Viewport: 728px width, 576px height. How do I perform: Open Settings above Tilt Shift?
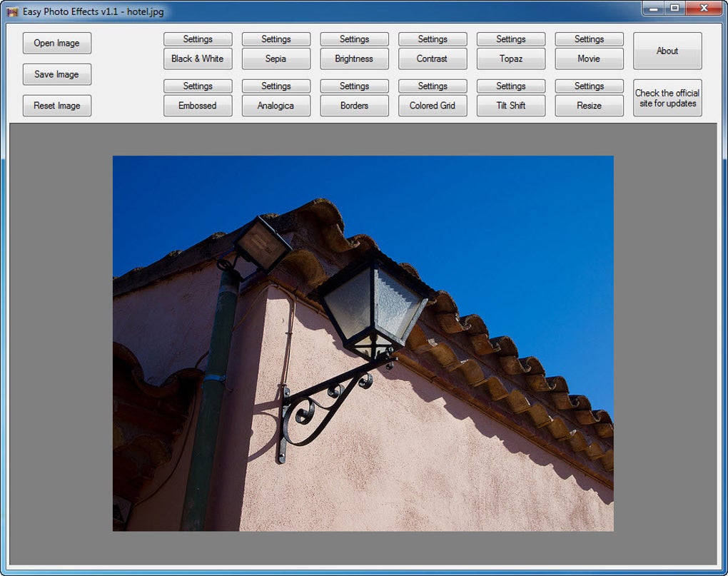pyautogui.click(x=511, y=86)
